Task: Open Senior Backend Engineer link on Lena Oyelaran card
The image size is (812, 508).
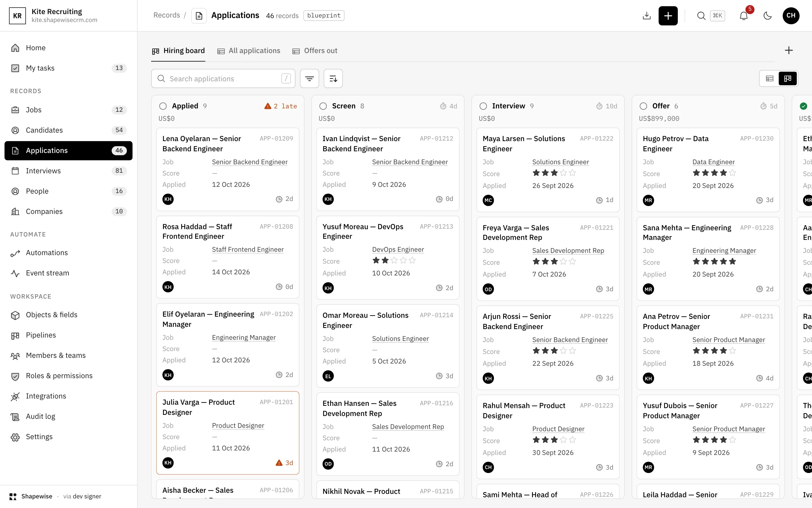Action: pyautogui.click(x=250, y=162)
